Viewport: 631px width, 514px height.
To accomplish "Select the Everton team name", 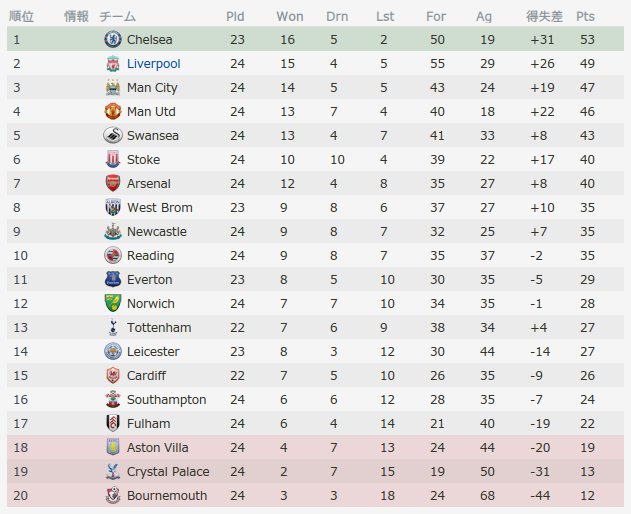I will pyautogui.click(x=149, y=279).
